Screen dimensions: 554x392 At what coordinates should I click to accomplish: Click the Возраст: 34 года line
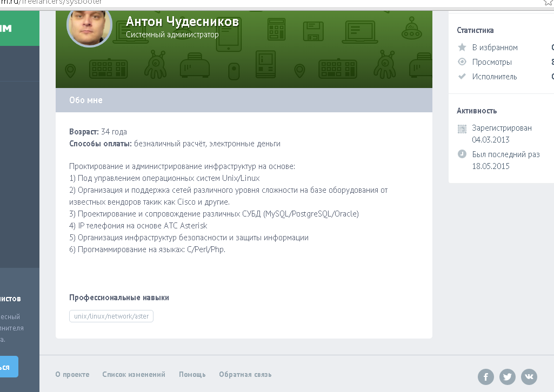(x=98, y=132)
